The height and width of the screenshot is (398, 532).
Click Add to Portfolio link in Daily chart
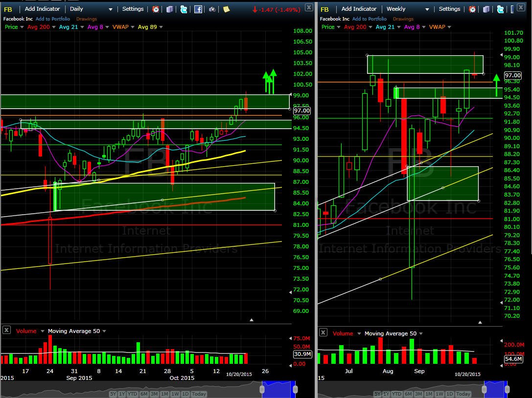(52, 19)
